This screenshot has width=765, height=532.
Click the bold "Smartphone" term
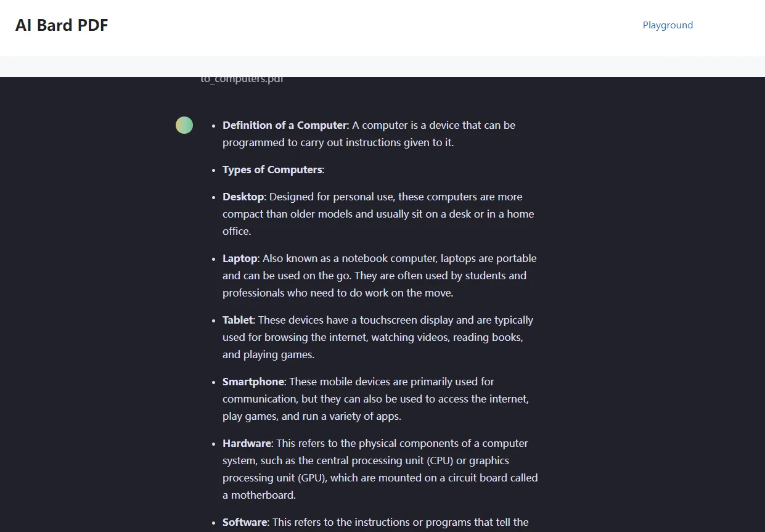(x=253, y=382)
